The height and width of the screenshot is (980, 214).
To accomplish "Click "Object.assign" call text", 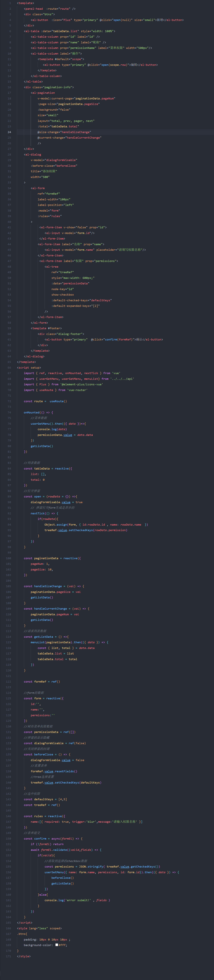I will click(x=56, y=525).
